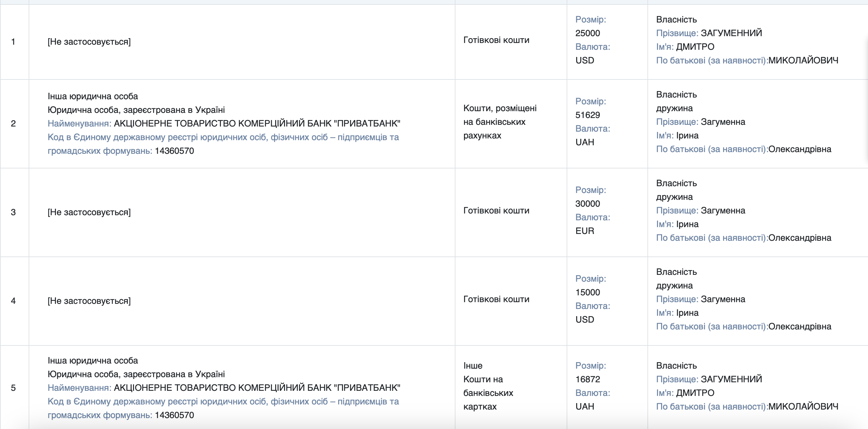This screenshot has height=429, width=868.
Task: Click 'Готівкові кошти' in row 1
Action: 496,40
